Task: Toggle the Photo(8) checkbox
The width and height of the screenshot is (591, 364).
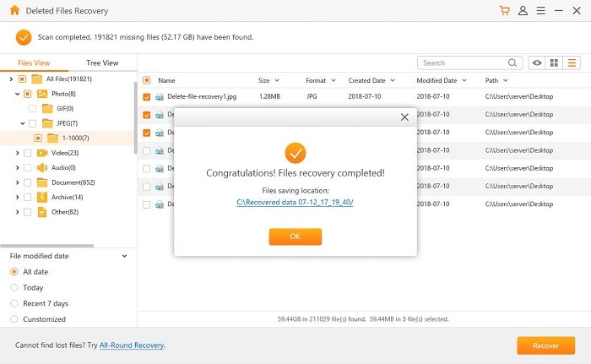Action: coord(28,94)
